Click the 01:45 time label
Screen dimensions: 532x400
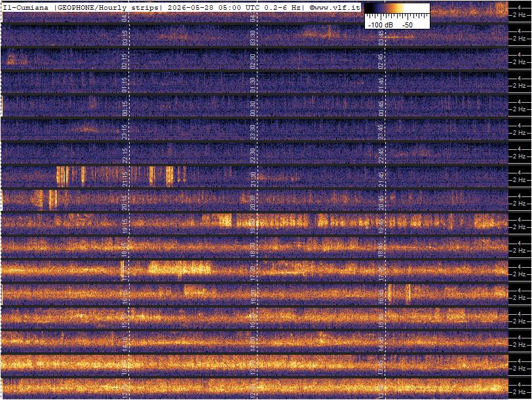click(x=381, y=84)
